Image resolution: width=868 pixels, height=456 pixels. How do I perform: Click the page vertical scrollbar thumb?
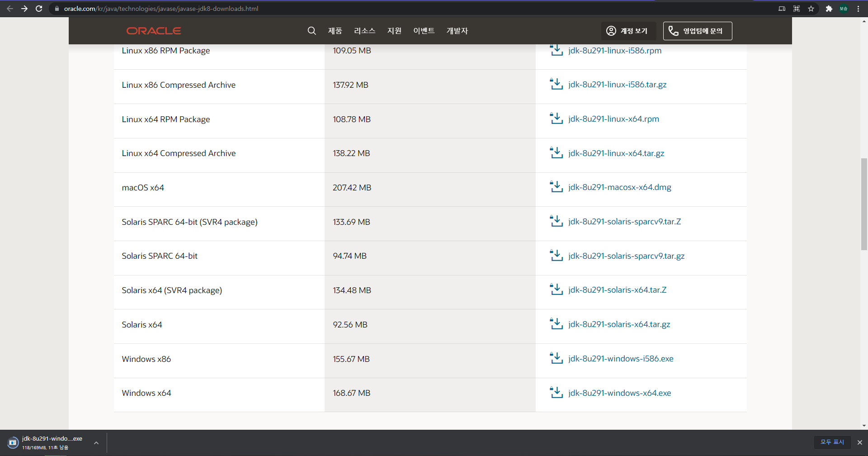click(864, 204)
